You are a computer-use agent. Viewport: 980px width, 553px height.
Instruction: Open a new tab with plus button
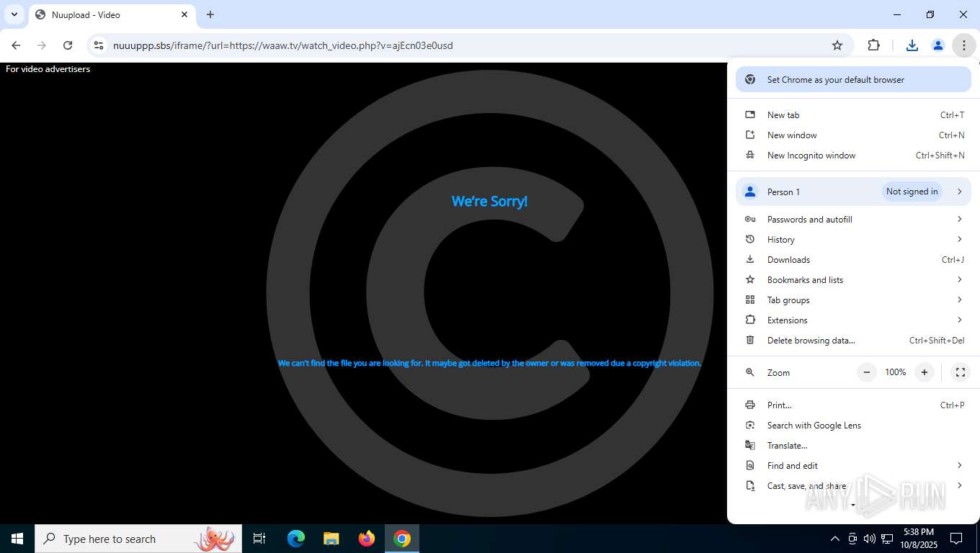(210, 14)
